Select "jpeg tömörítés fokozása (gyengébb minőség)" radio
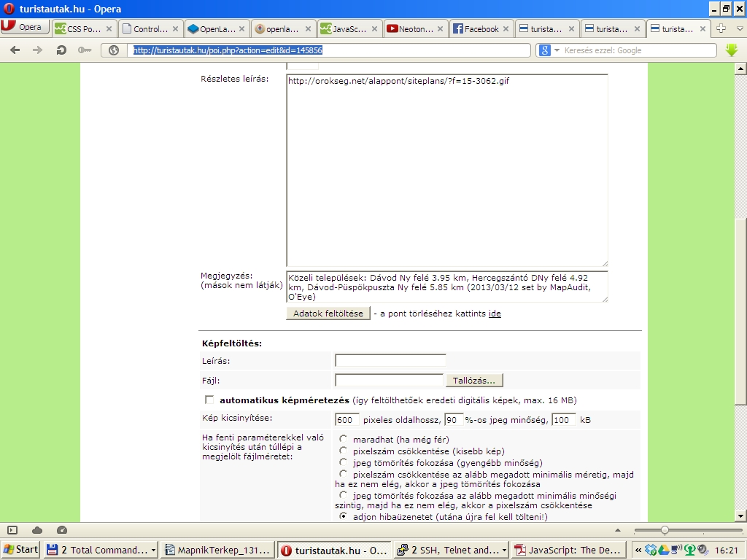This screenshot has width=747, height=560. click(343, 462)
